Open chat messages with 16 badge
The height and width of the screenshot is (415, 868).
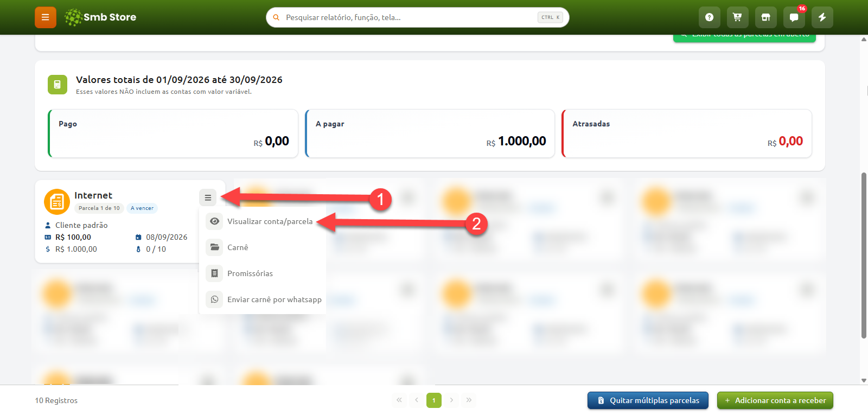(794, 17)
